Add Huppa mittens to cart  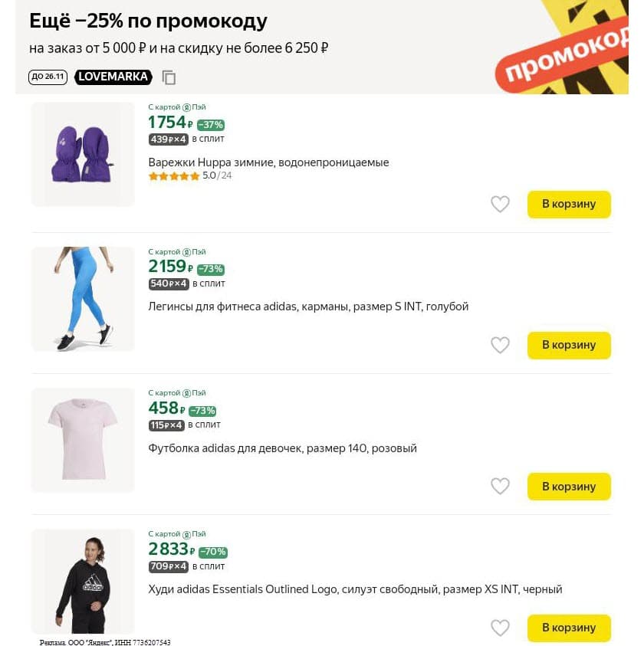tap(569, 205)
